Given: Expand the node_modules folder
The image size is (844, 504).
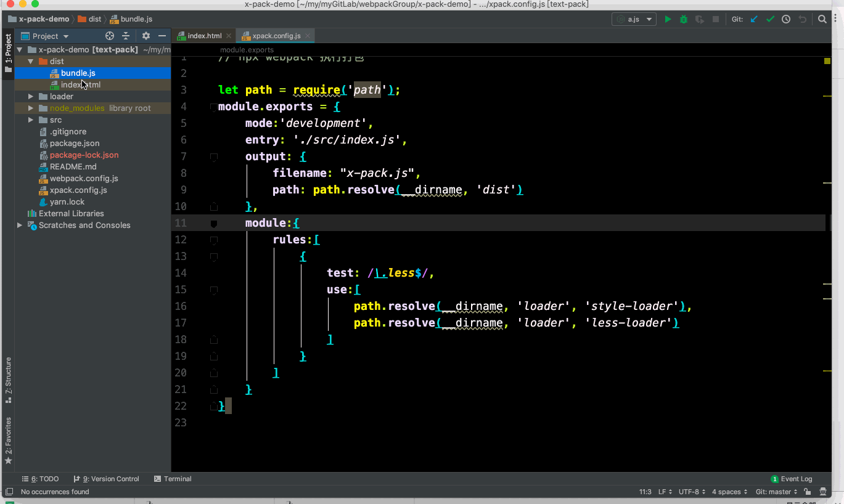Looking at the screenshot, I should [x=31, y=108].
